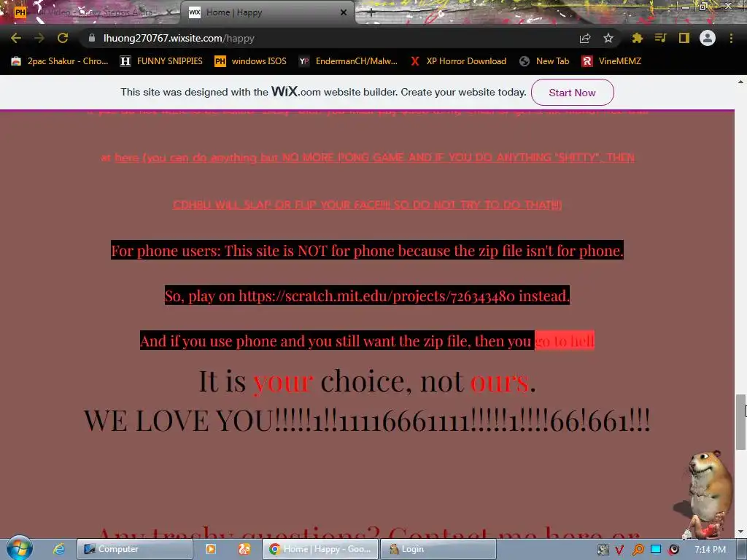Open the Chrome profile avatar
Viewport: 747px width, 560px height.
tap(708, 38)
